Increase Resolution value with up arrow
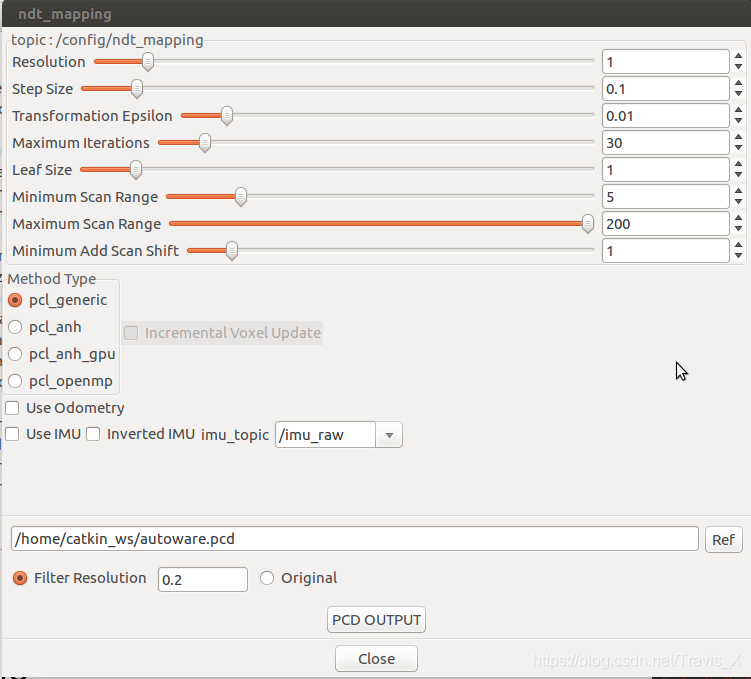Image resolution: width=751 pixels, height=679 pixels. (739, 57)
